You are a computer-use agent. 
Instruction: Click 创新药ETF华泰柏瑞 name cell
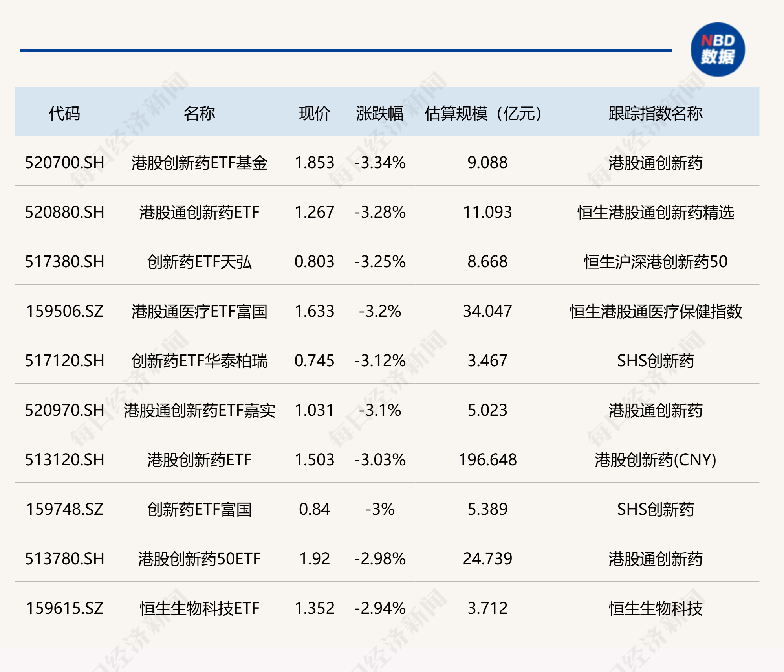pos(199,361)
